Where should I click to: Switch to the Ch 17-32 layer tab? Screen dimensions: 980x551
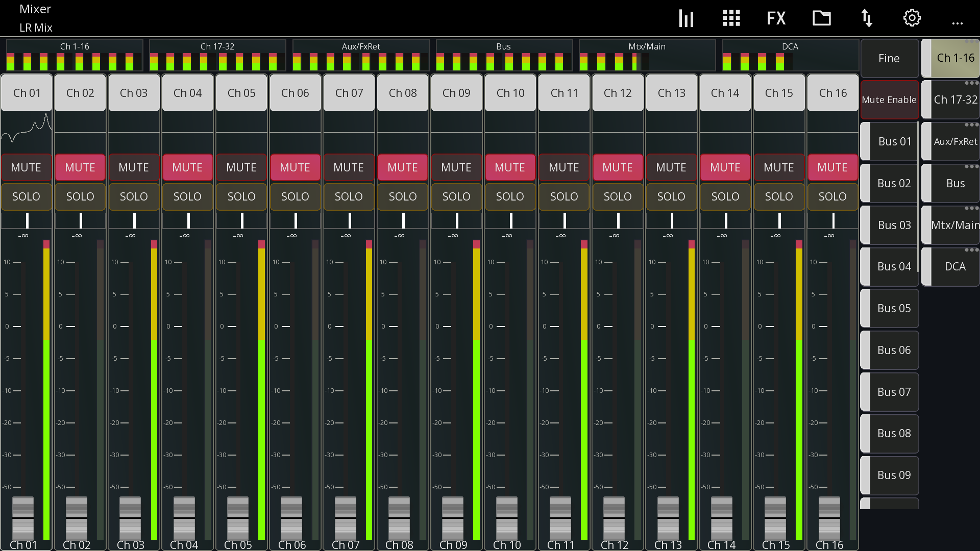[x=950, y=99]
